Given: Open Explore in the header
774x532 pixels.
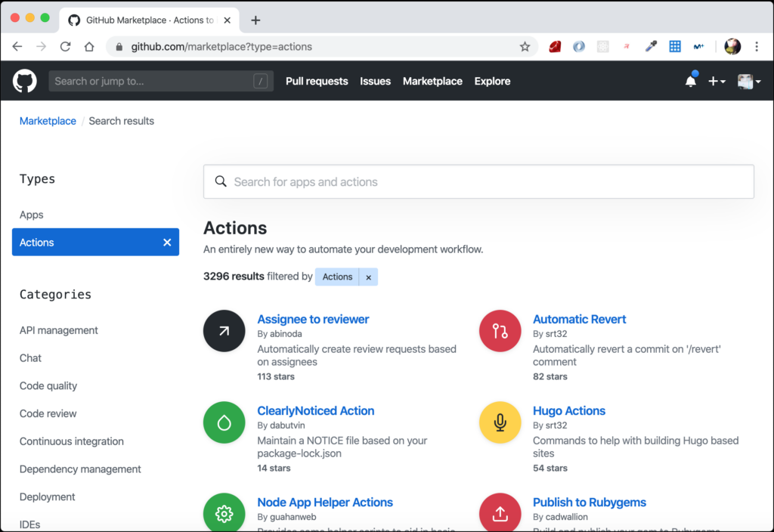Looking at the screenshot, I should click(x=492, y=81).
